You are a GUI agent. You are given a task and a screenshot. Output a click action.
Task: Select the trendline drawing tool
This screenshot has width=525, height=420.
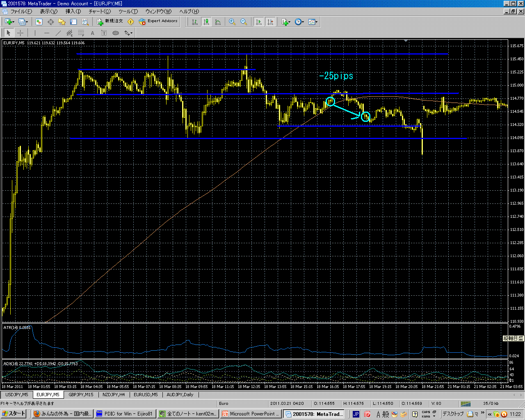pos(58,33)
